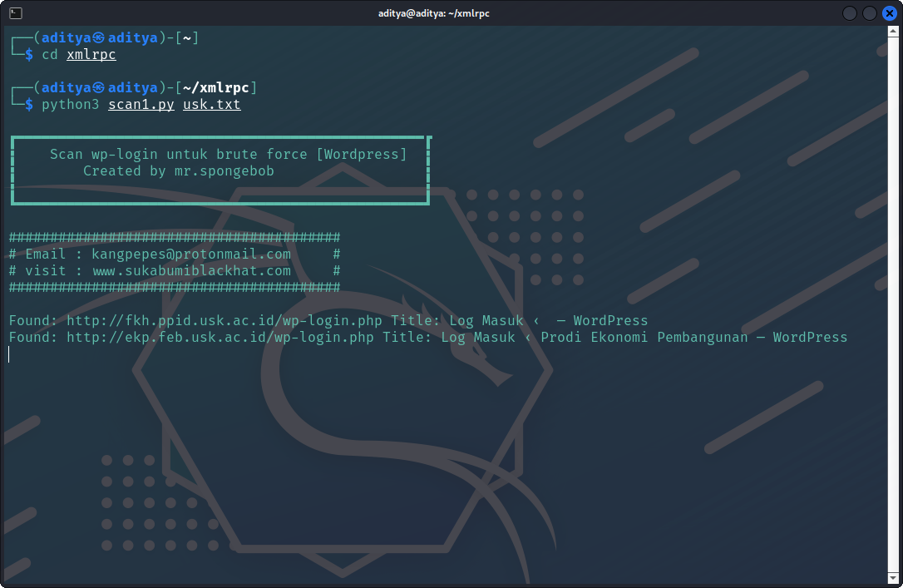903x588 pixels.
Task: Minimize the terminal window
Action: [x=850, y=13]
